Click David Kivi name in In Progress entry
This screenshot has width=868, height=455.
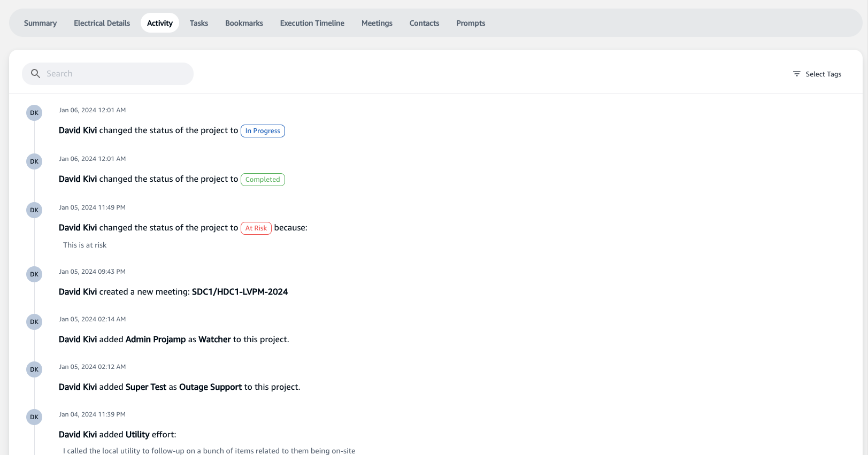[78, 130]
